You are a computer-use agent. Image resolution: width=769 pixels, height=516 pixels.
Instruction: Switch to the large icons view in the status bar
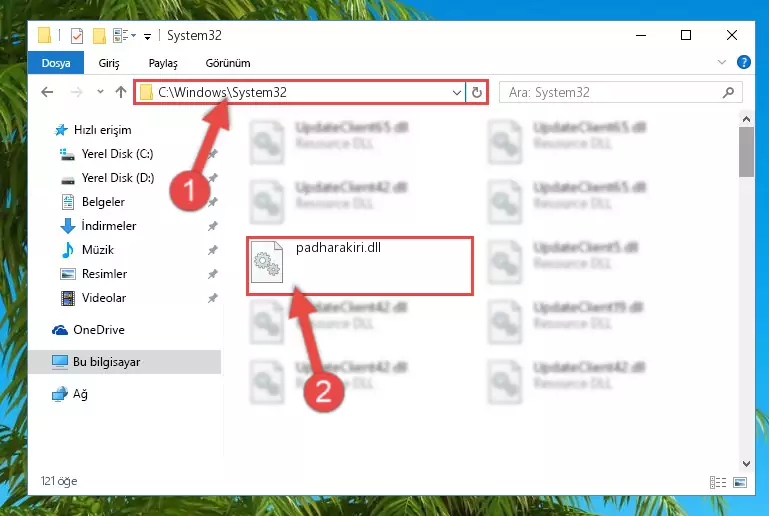click(x=740, y=482)
